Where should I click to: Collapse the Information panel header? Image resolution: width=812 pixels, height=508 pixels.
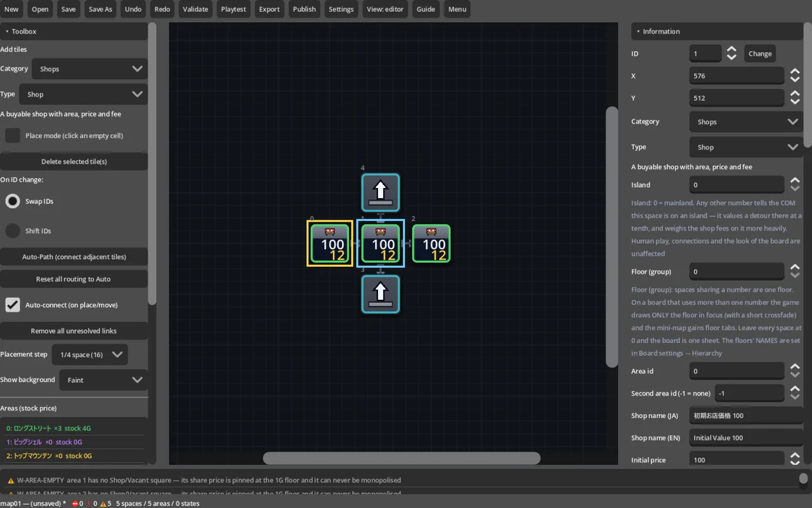tap(717, 31)
